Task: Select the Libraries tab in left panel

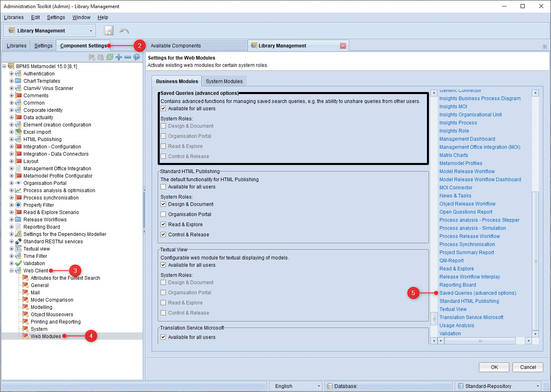Action: coord(17,46)
